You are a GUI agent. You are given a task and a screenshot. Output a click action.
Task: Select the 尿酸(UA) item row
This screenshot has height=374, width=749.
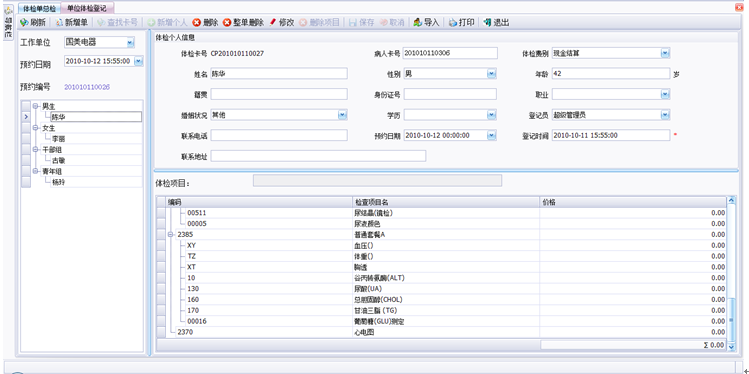coord(442,289)
